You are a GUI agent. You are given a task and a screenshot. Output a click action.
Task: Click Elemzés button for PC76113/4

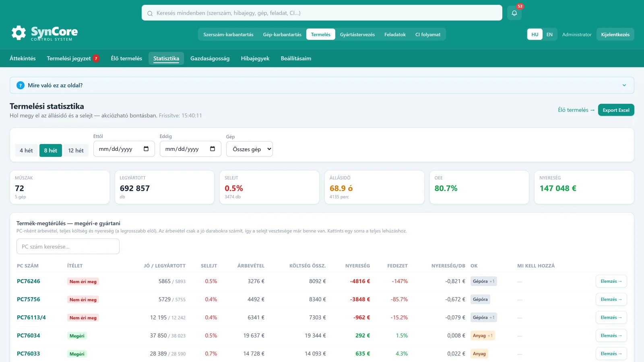611,317
